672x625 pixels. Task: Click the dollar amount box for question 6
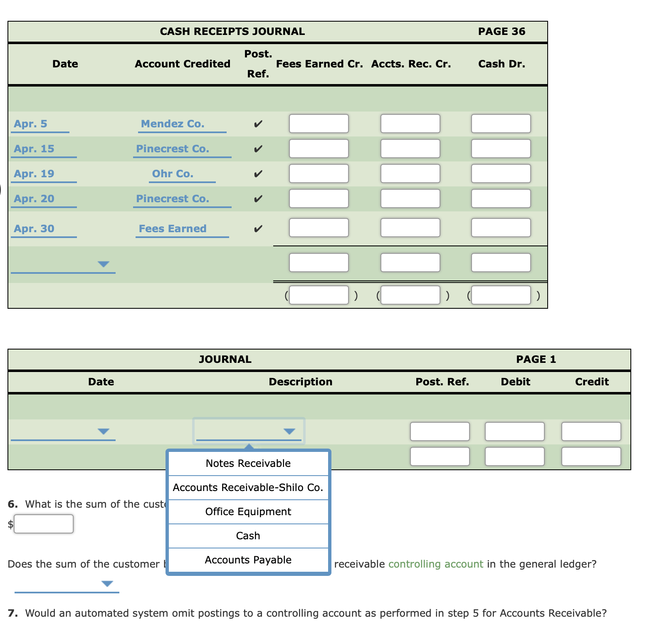pyautogui.click(x=43, y=524)
